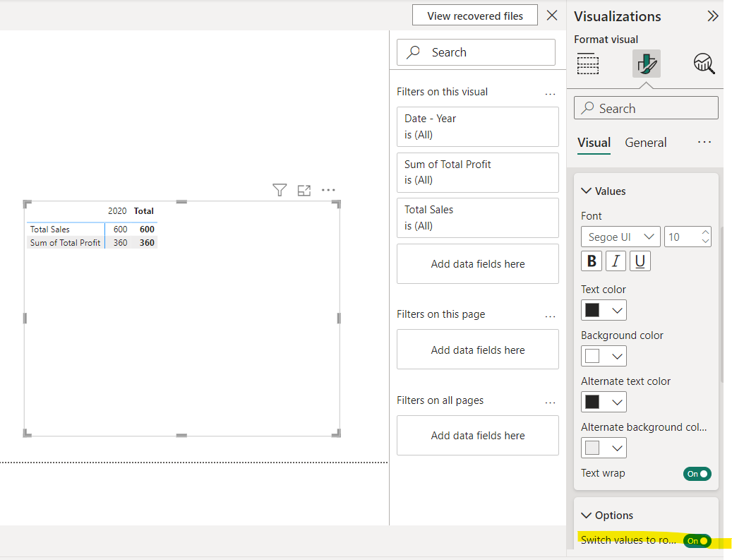Viewport: 732px width, 560px height.
Task: Select the Format visual paintbrush icon
Action: pyautogui.click(x=646, y=64)
